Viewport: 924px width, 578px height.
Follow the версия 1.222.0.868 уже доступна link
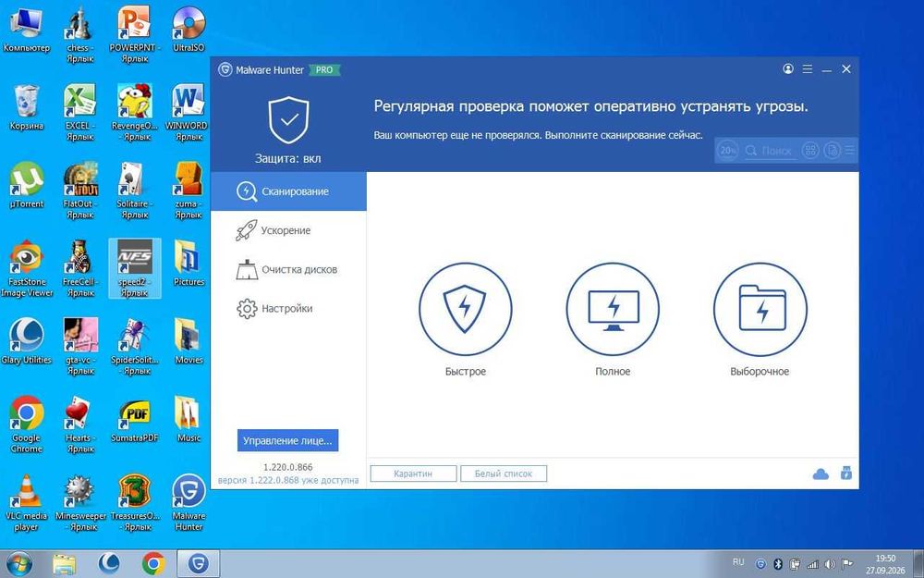288,480
